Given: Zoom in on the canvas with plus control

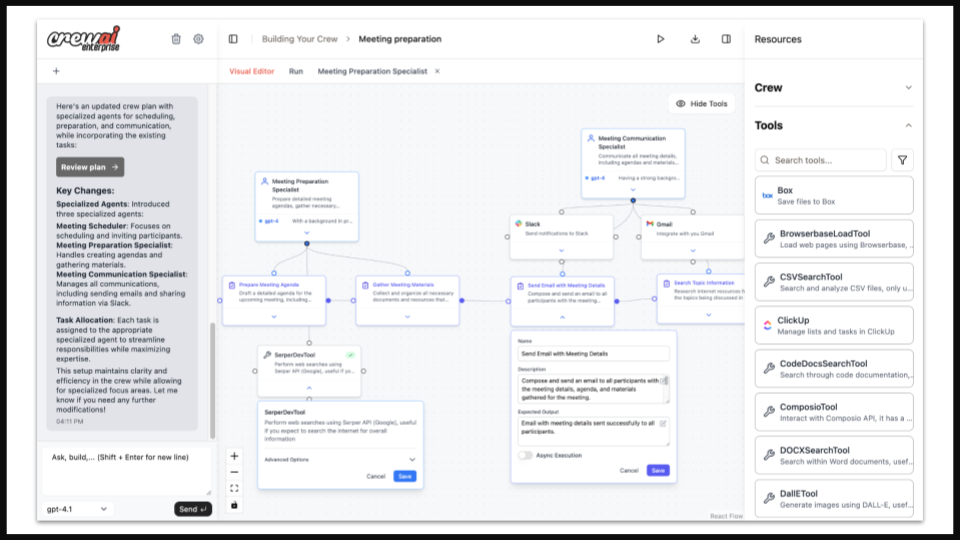Looking at the screenshot, I should tap(234, 456).
